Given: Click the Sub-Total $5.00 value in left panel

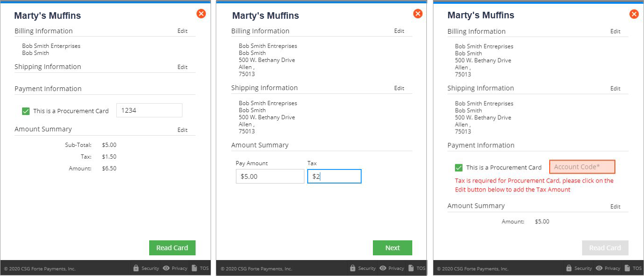Looking at the screenshot, I should (x=109, y=145).
